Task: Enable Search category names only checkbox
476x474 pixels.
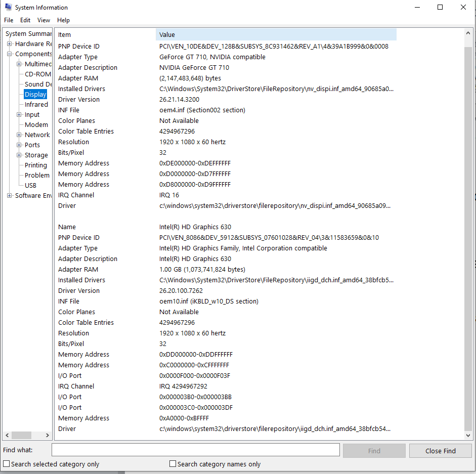Action: [x=173, y=464]
